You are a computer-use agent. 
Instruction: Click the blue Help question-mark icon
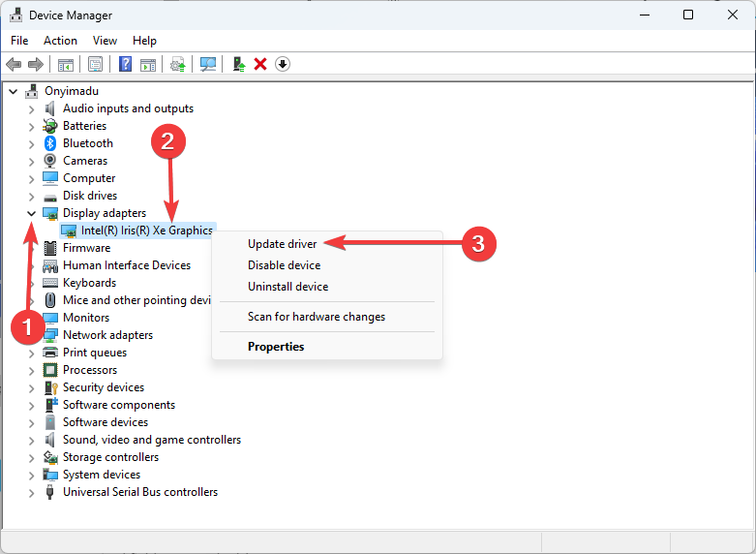click(126, 64)
